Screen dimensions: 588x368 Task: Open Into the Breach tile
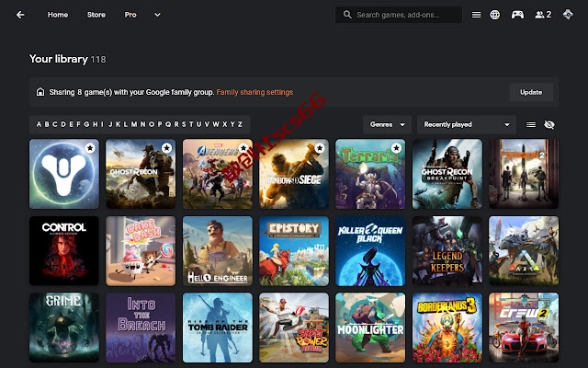coord(141,328)
